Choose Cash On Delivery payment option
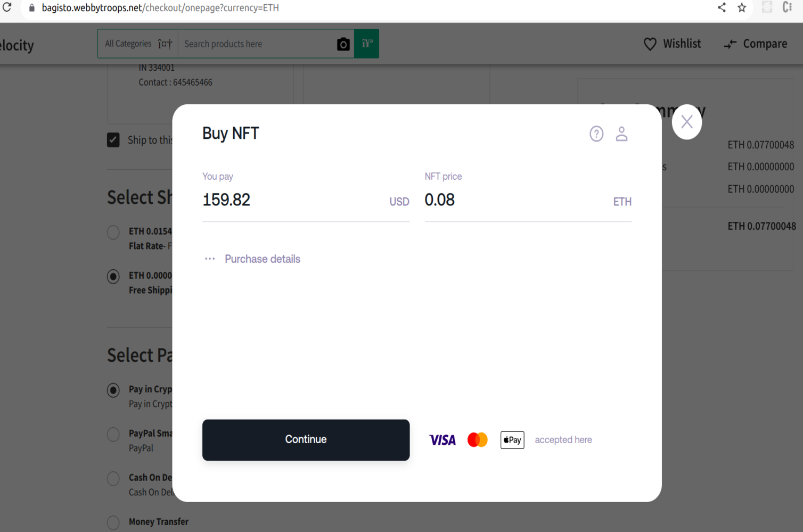The height and width of the screenshot is (532, 803). pos(113,478)
